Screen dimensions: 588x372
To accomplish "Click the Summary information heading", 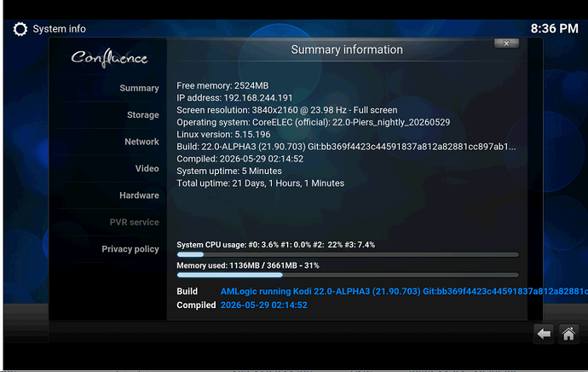I will (347, 49).
